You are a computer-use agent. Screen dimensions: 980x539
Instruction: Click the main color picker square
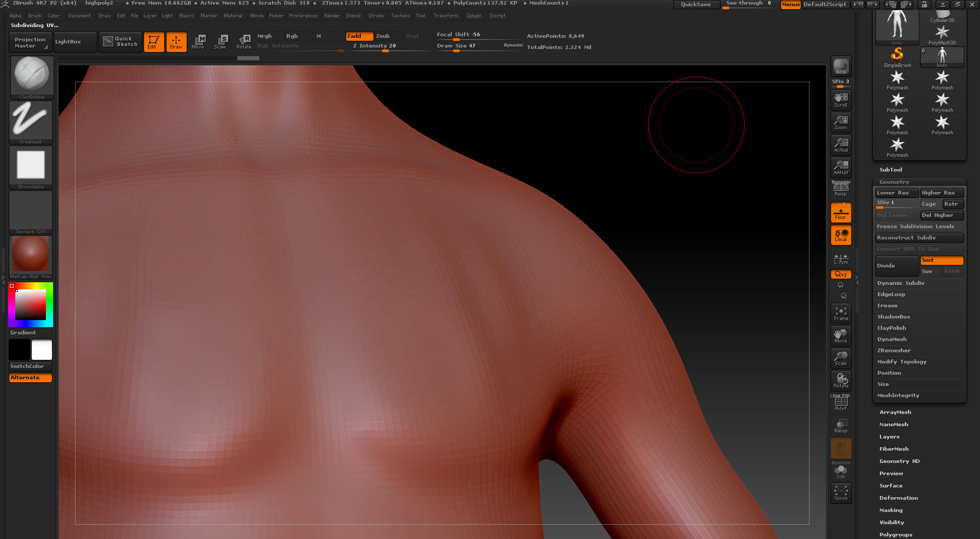[x=31, y=305]
